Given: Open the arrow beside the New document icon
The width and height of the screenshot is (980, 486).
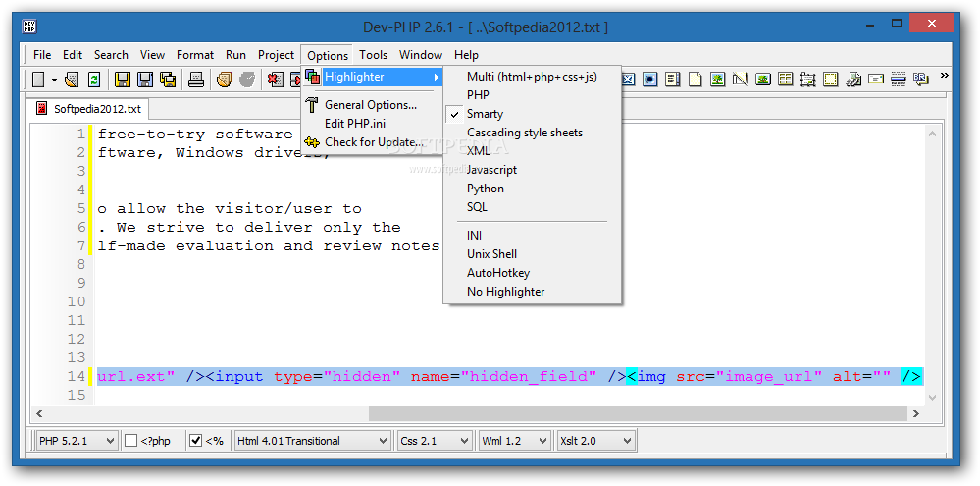Looking at the screenshot, I should [54, 80].
